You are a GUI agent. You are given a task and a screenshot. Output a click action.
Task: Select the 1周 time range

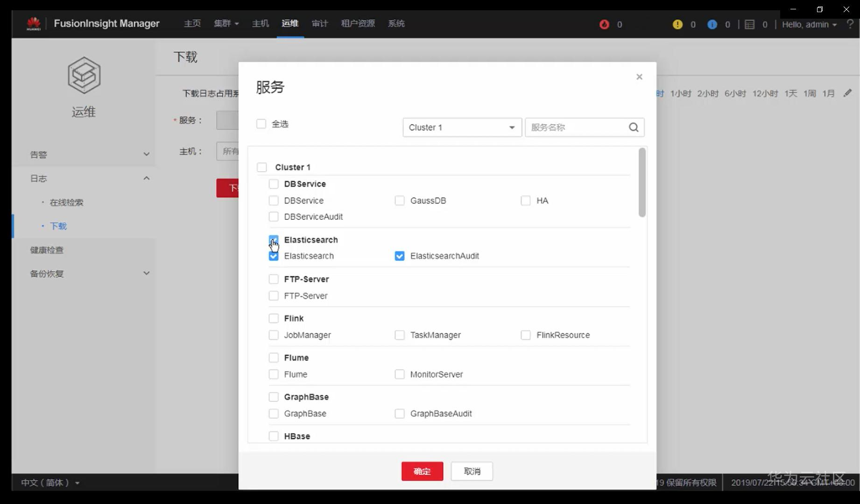tap(810, 94)
